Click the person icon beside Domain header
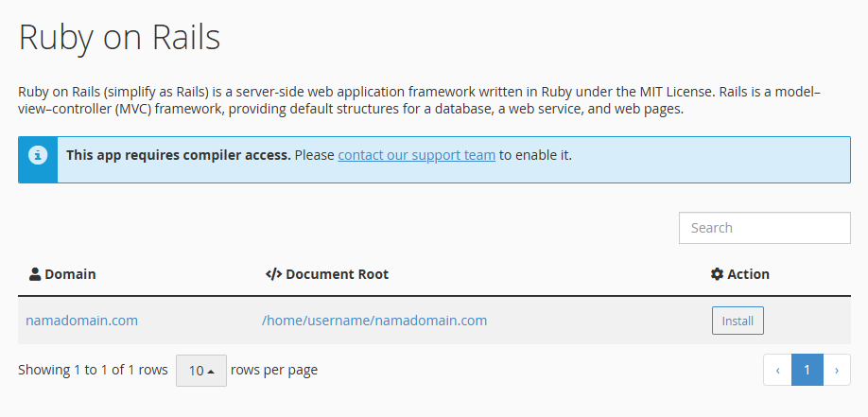The image size is (868, 417). [35, 274]
